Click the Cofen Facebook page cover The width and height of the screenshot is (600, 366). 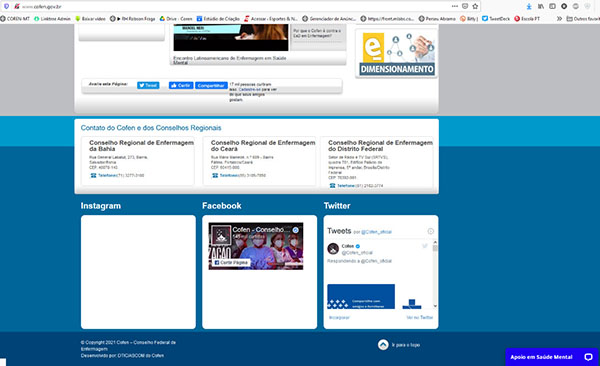(x=256, y=246)
